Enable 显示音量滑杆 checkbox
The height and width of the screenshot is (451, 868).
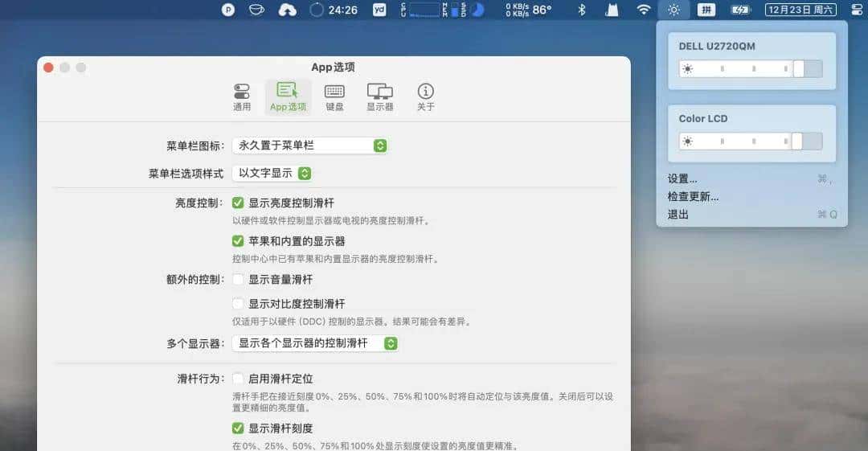[x=238, y=280]
